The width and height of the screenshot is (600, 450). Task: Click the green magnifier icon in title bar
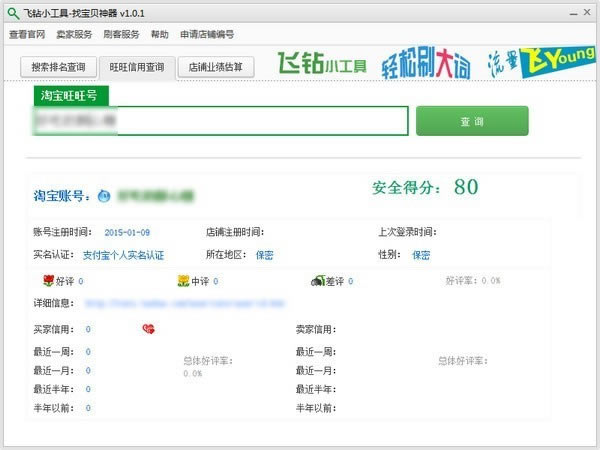[10, 13]
